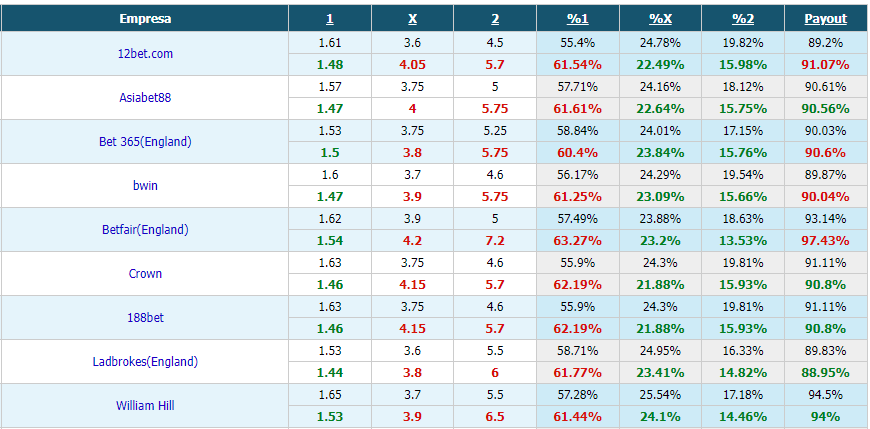The height and width of the screenshot is (429, 870).
Task: Sort table by the Empresa column header
Action: pos(145,19)
